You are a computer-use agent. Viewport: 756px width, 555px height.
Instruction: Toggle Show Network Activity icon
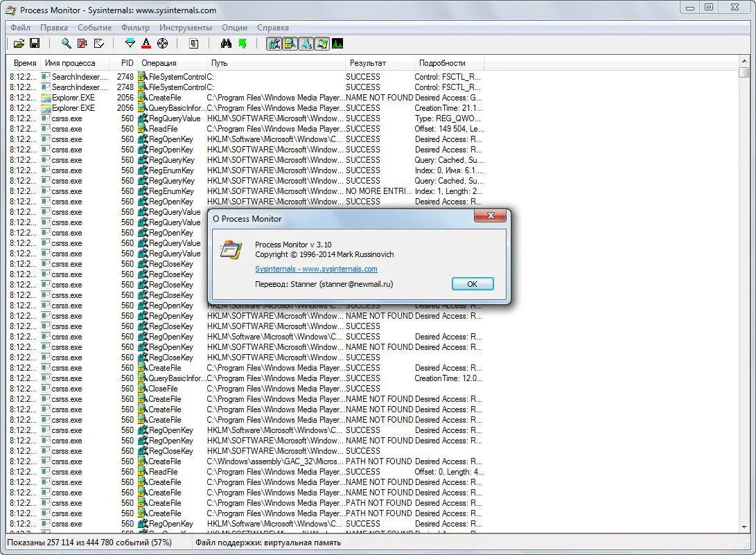(x=306, y=44)
